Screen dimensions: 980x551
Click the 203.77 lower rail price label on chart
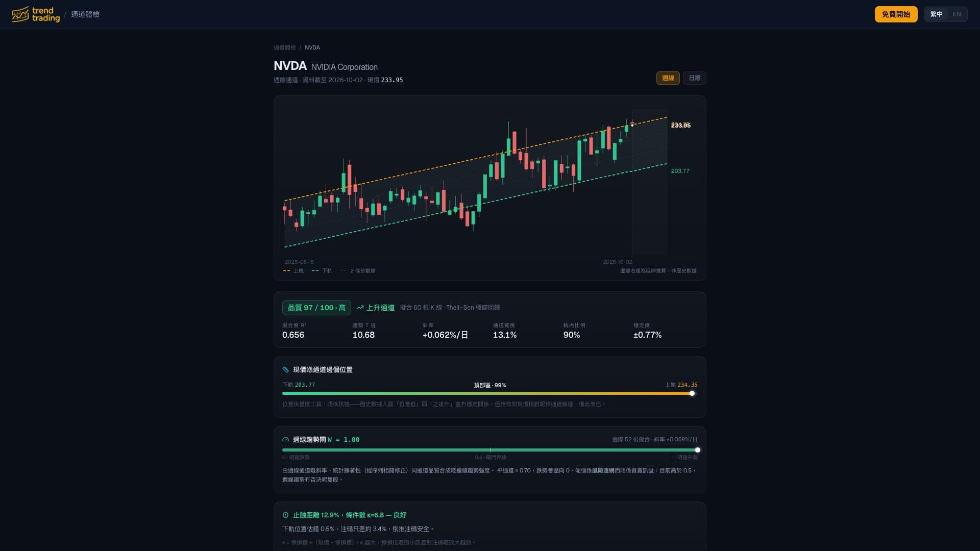pos(680,171)
